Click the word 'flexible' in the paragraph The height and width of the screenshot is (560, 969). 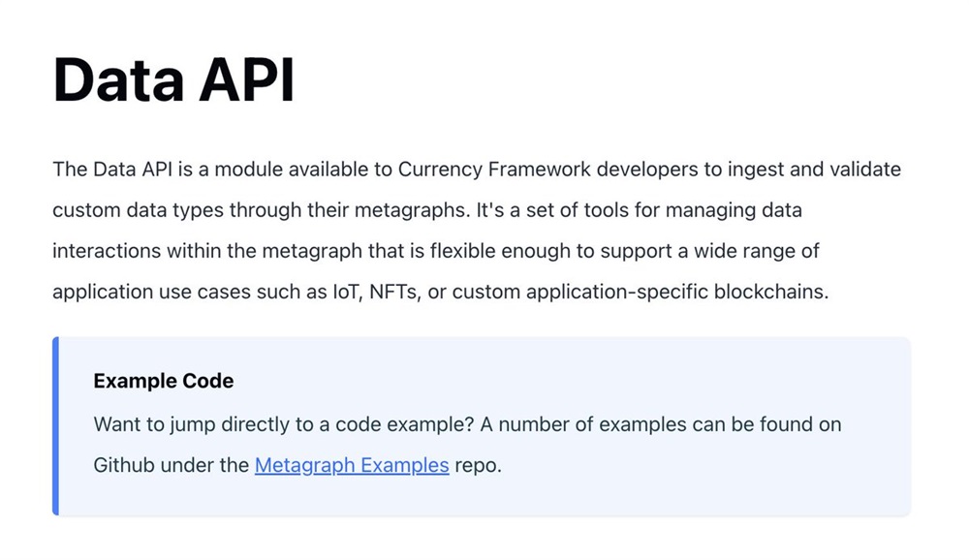point(466,251)
